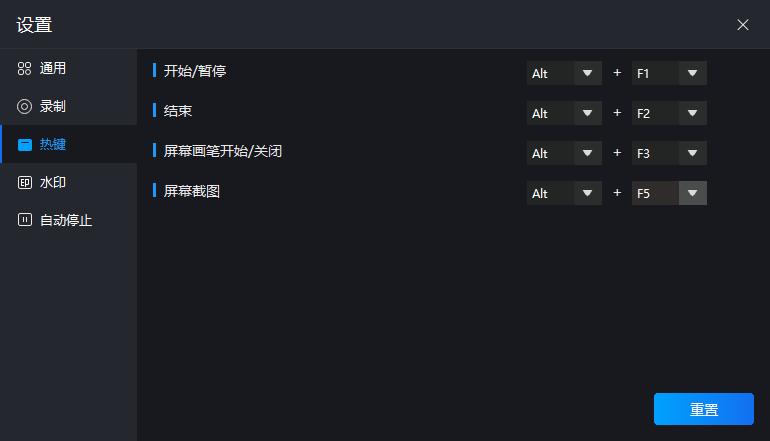This screenshot has height=441, width=770.
Task: Click the General (通用) grid icon
Action: (x=25, y=68)
